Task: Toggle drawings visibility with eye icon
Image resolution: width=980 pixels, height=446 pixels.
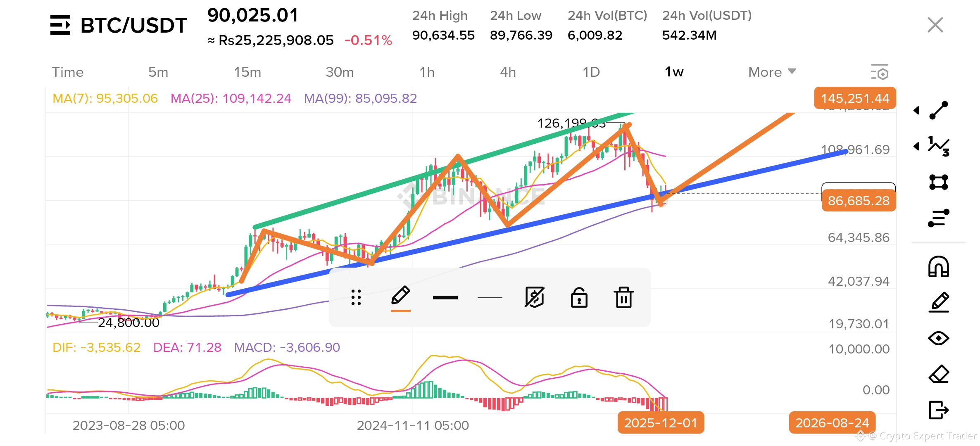Action: coord(939,338)
